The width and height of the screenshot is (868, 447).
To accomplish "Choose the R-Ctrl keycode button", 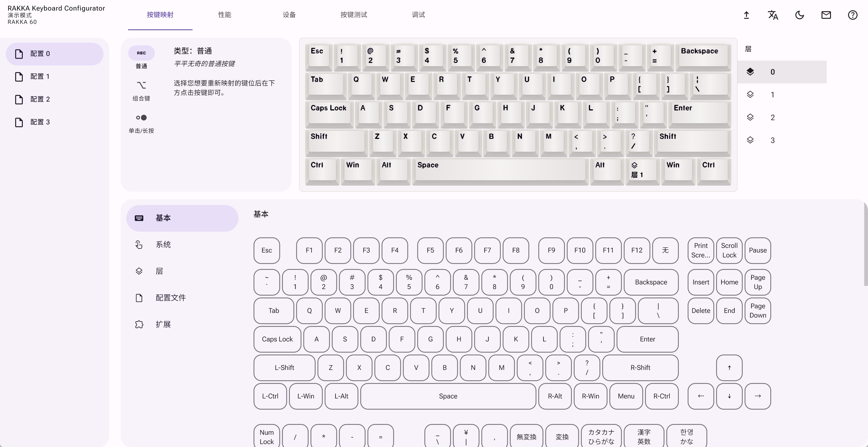I will [x=661, y=396].
